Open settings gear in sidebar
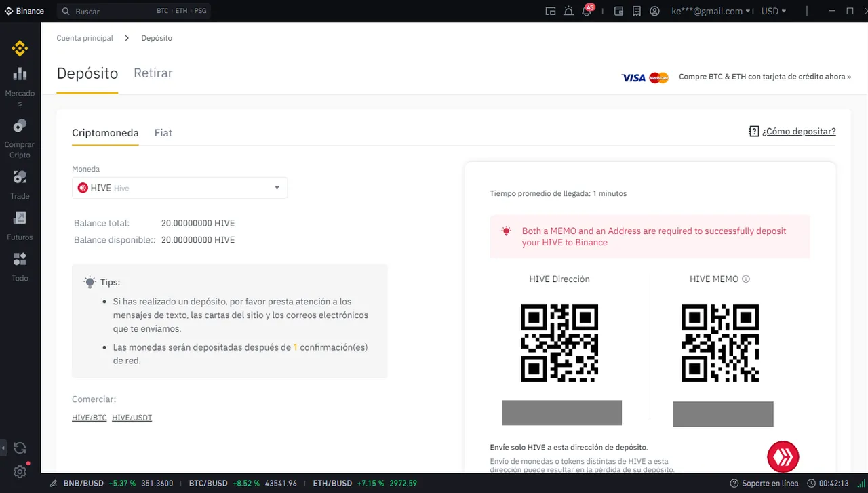The image size is (868, 493). 20,471
